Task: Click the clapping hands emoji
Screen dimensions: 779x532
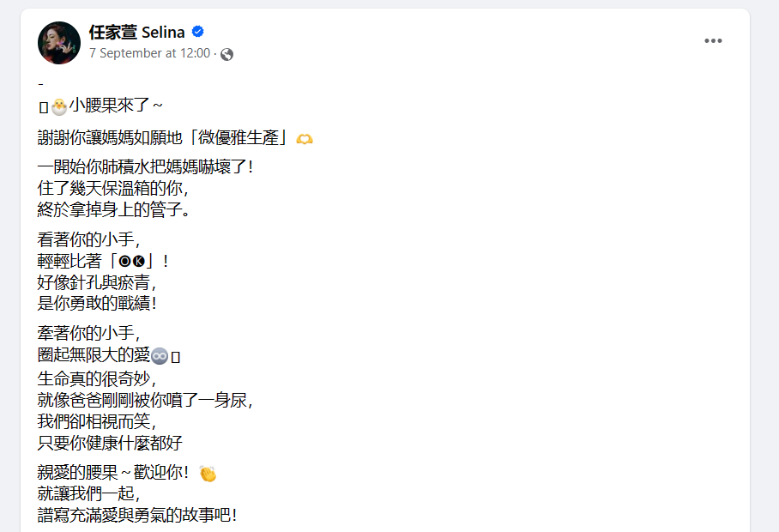Action: (x=208, y=474)
